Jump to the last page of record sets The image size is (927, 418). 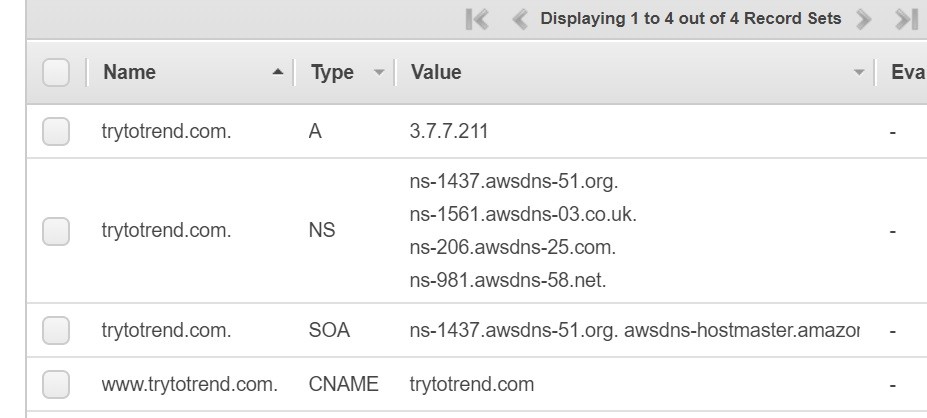coord(906,19)
